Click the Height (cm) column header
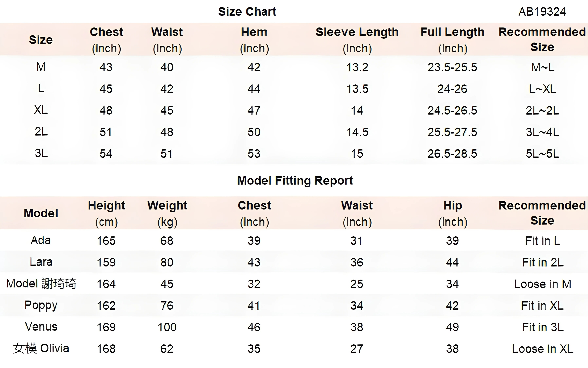The image size is (588, 368). click(106, 213)
